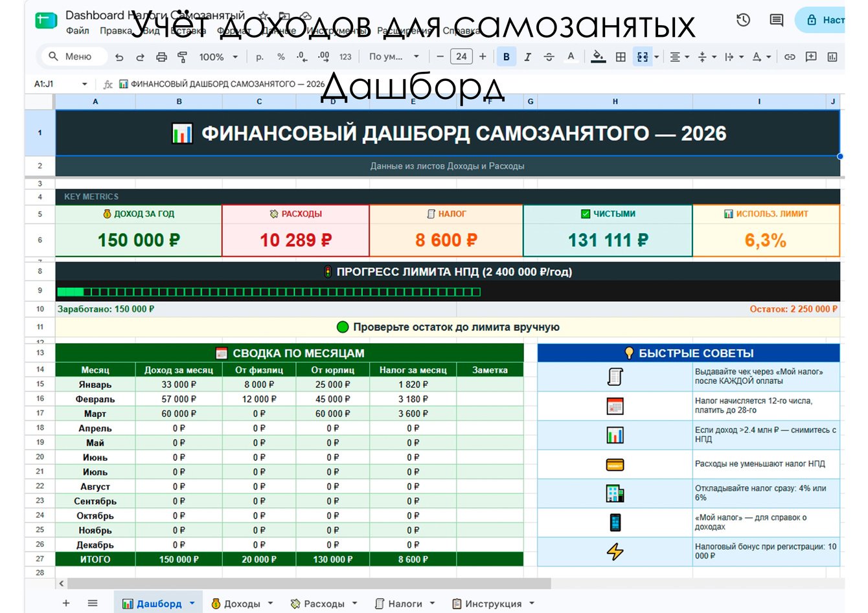Click the Меню search box
868x613 pixels.
pyautogui.click(x=74, y=57)
